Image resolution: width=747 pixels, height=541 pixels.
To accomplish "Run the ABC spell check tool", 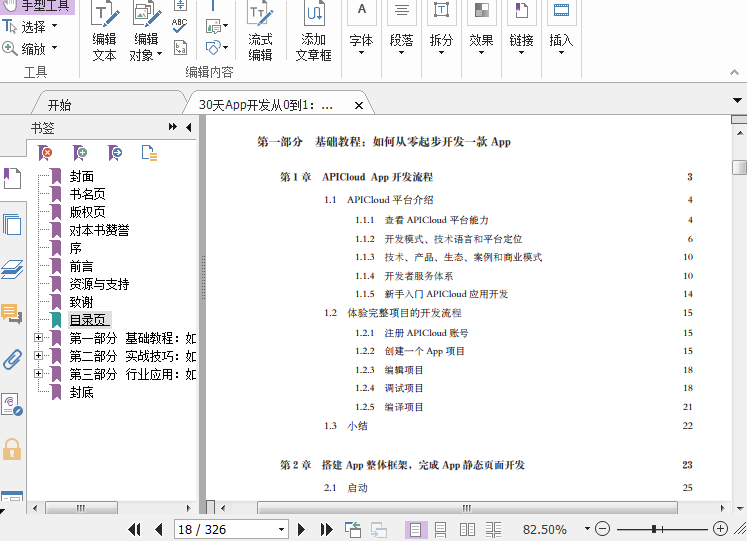I will pos(180,26).
